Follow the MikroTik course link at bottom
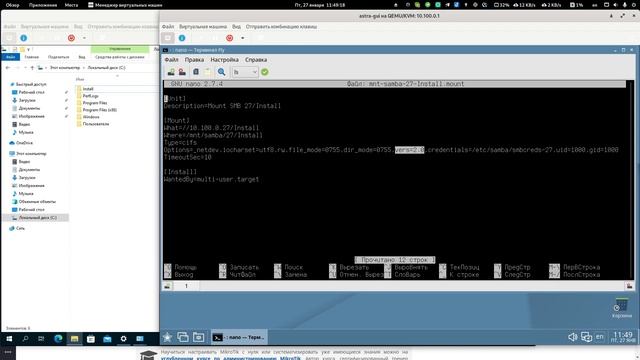 (x=231, y=358)
